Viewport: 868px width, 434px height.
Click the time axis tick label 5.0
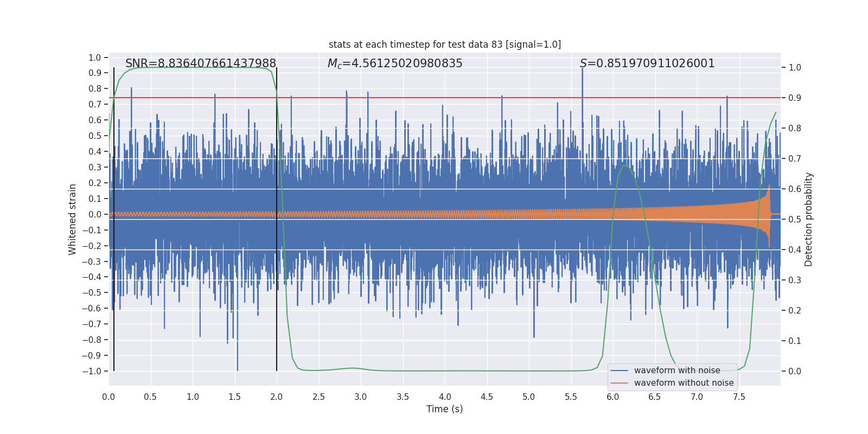tap(529, 397)
